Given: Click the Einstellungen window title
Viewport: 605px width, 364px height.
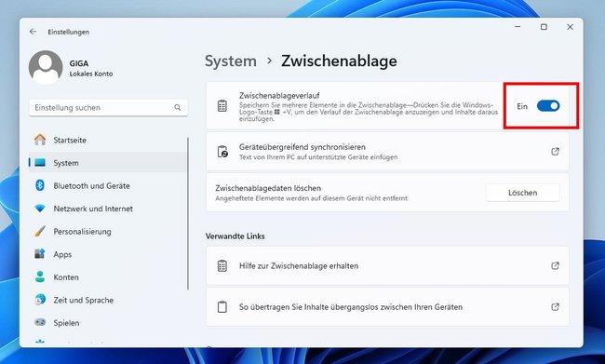Looking at the screenshot, I should click(68, 32).
